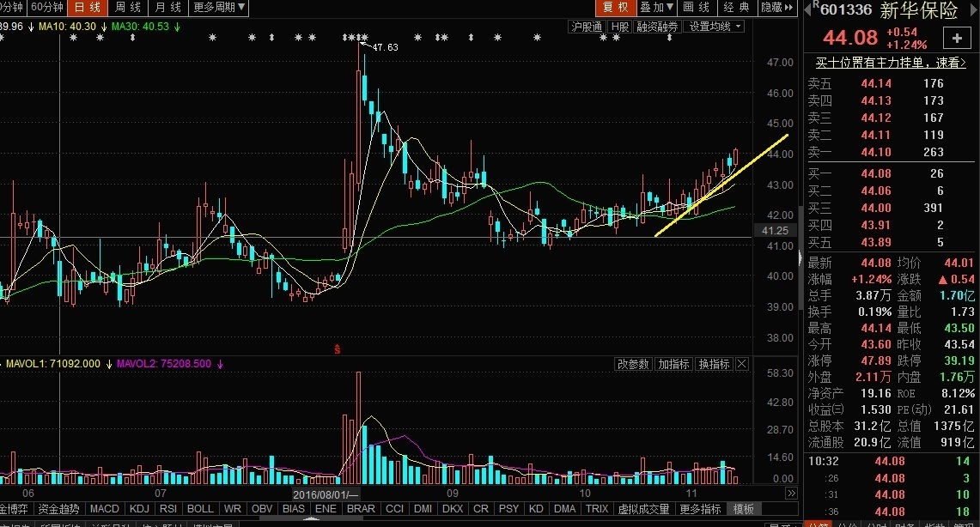Click 加指标 to add an indicator
This screenshot has height=527, width=980.
coord(673,364)
